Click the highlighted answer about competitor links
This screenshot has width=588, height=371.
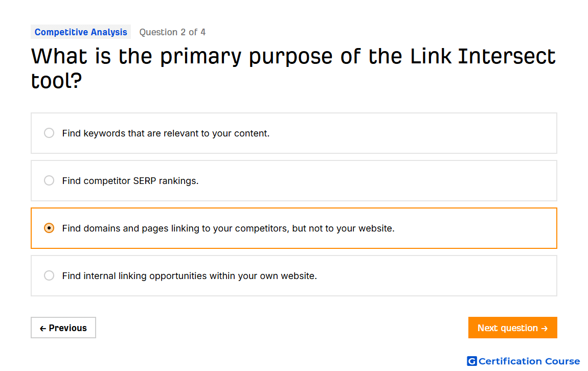click(228, 228)
